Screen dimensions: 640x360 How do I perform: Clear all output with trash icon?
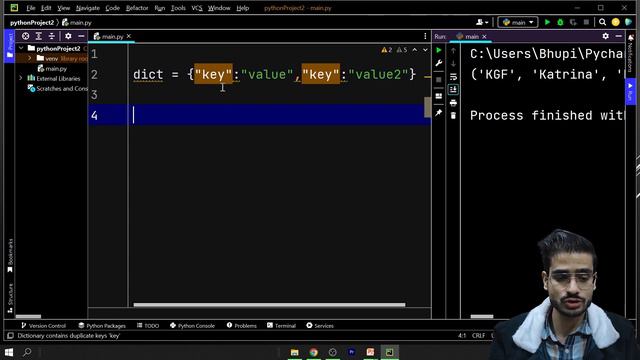pos(453,116)
